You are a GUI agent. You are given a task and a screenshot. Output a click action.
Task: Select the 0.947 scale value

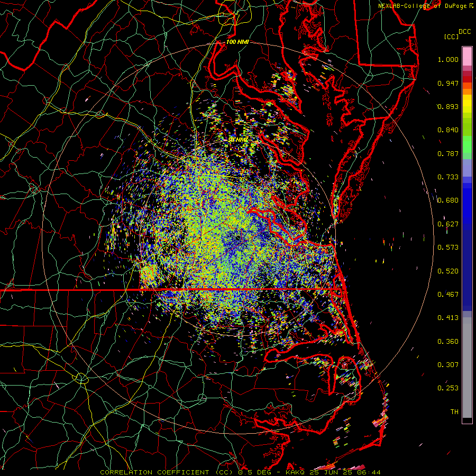(448, 83)
